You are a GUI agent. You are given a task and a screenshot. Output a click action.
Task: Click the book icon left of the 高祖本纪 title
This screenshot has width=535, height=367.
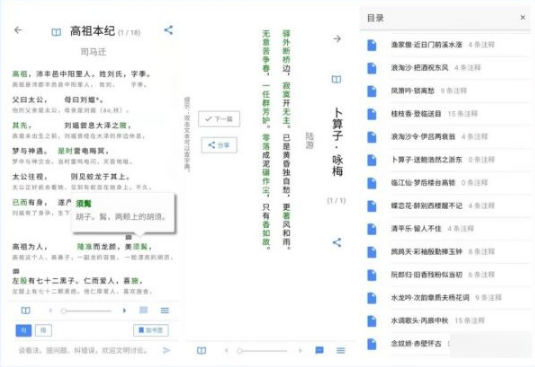pyautogui.click(x=56, y=32)
